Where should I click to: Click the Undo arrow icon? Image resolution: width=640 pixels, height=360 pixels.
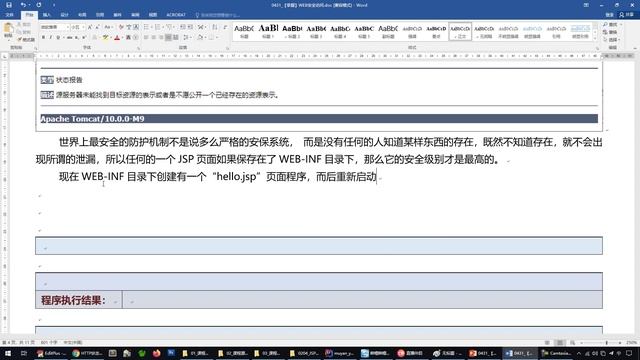coord(23,5)
